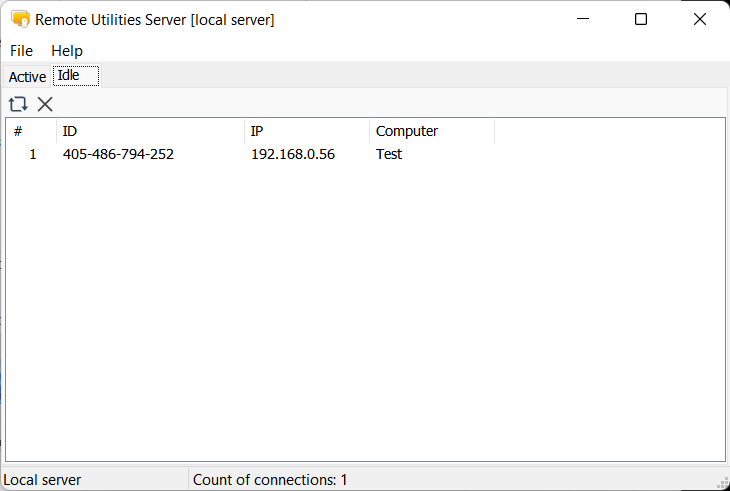Open the File menu

click(x=21, y=51)
